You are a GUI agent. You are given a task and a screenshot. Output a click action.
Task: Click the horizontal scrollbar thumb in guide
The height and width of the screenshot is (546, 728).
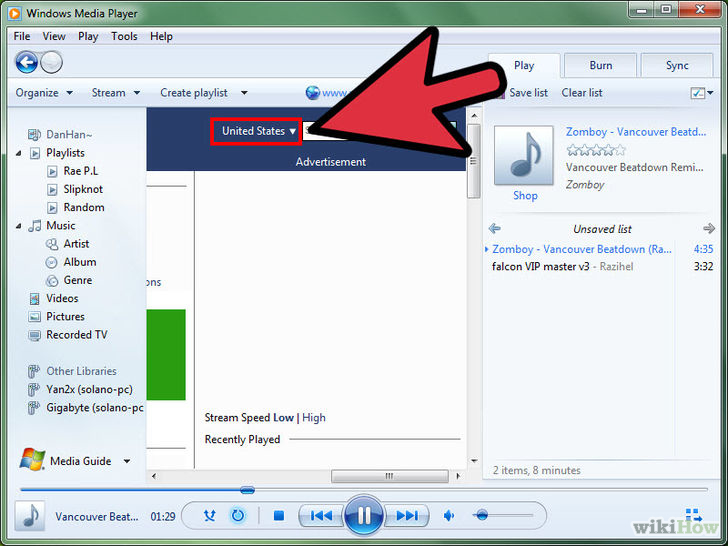pos(390,476)
